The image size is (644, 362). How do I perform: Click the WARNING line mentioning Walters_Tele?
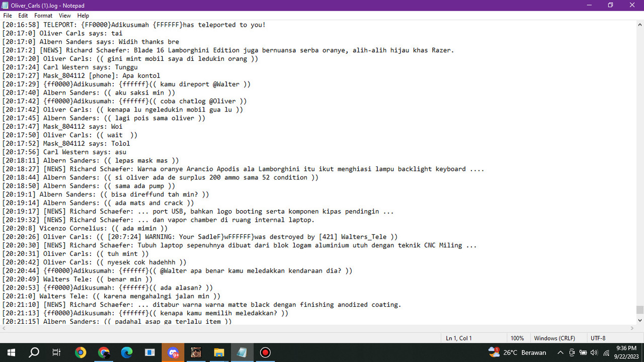coord(200,237)
